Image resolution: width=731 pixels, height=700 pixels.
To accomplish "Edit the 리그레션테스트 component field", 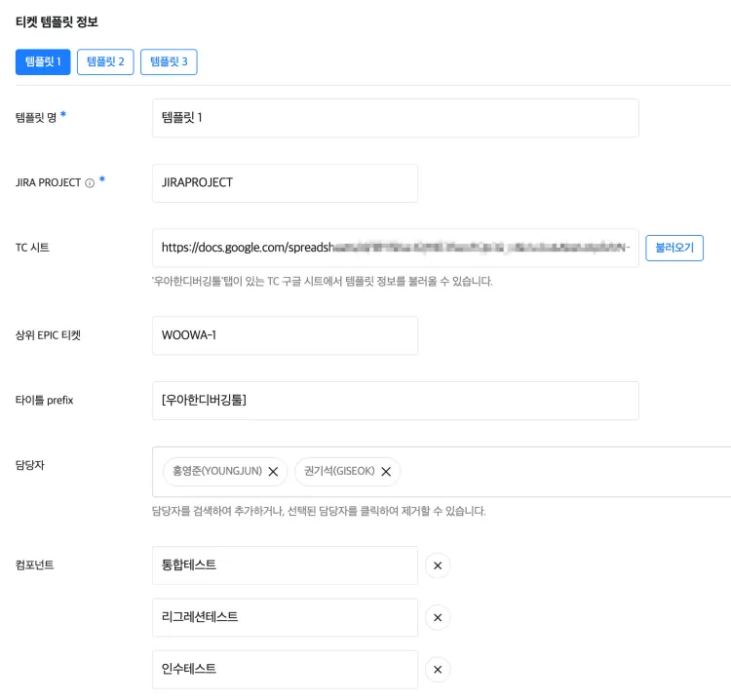I will (x=285, y=617).
